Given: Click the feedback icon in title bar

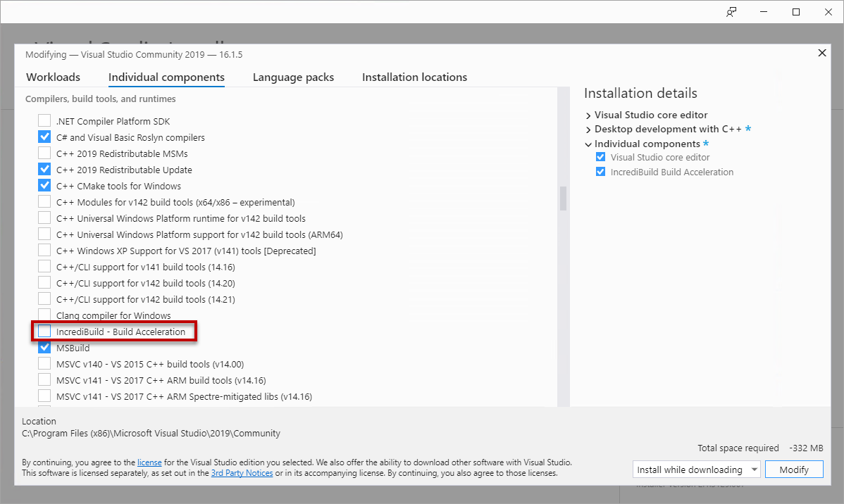Looking at the screenshot, I should pyautogui.click(x=731, y=12).
